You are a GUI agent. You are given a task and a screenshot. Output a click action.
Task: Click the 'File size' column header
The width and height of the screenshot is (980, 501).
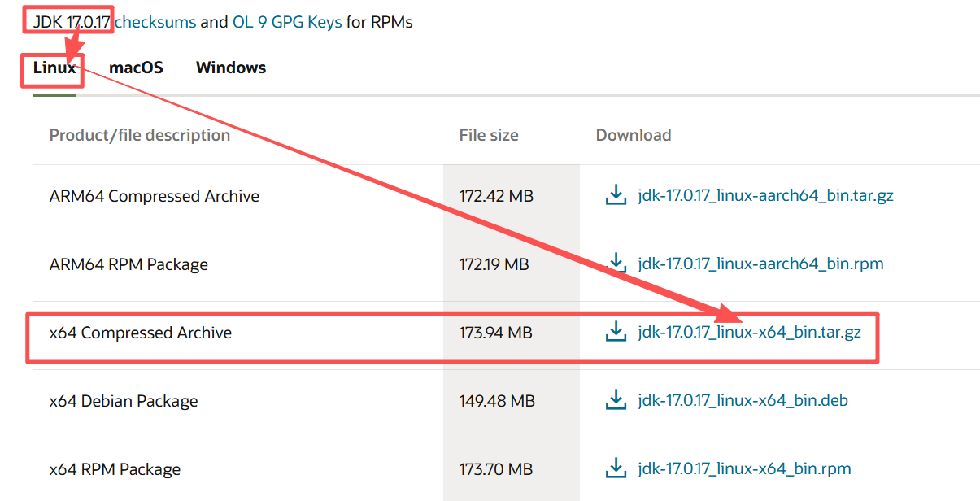coord(489,135)
